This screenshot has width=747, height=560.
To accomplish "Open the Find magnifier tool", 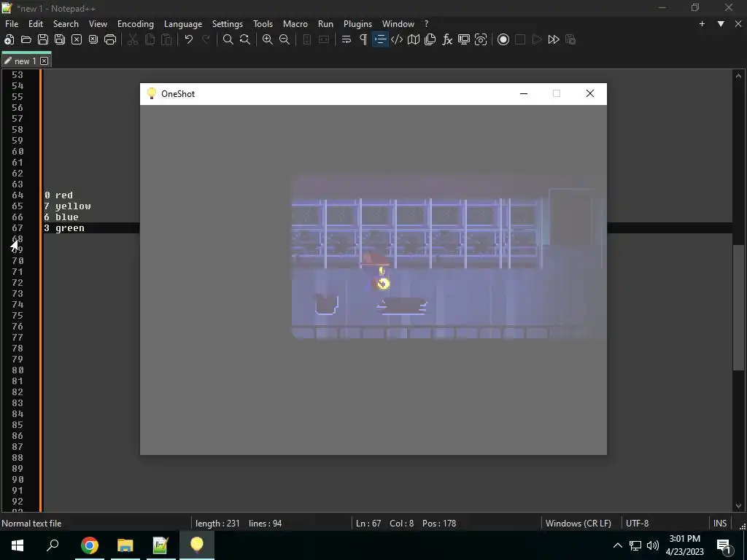I will 228,39.
